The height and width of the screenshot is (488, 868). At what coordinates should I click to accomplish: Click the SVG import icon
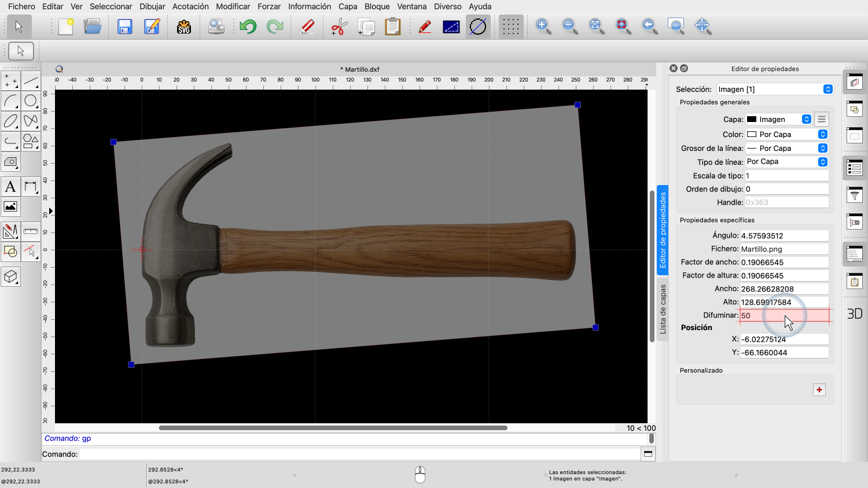pos(184,27)
